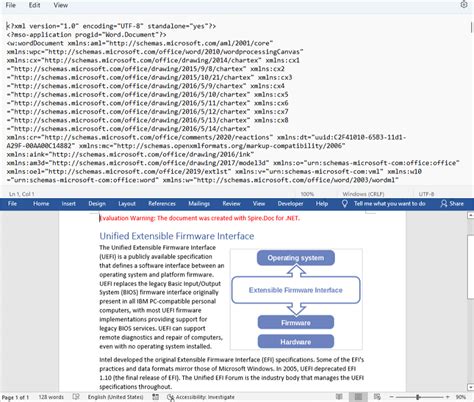Screen dimensions: 474x402
Task: Open the Notepad View menu
Action: tap(61, 5)
